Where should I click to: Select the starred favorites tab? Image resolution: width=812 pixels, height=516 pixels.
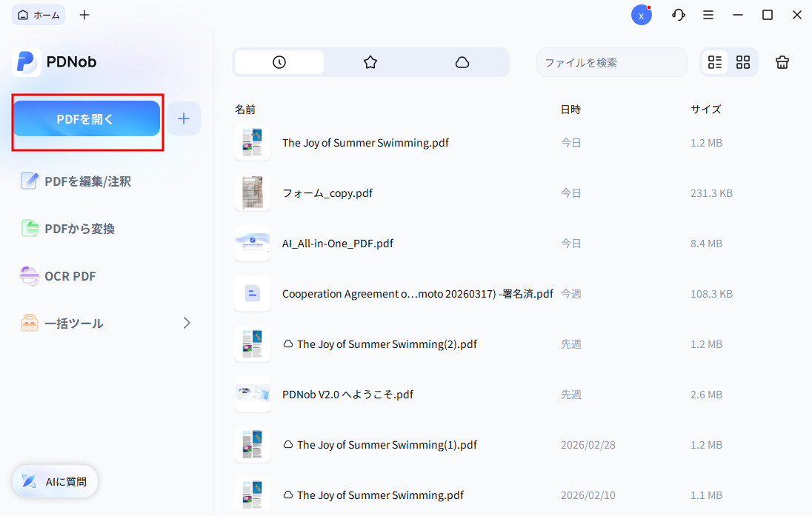click(370, 62)
